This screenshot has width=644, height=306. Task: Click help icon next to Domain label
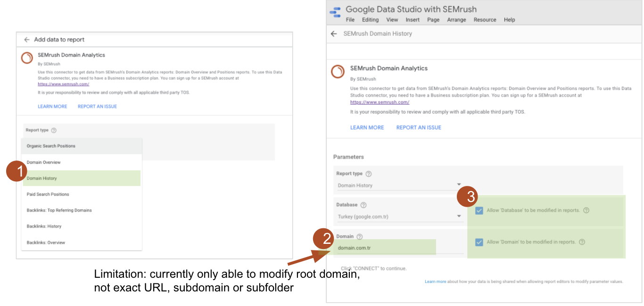pos(360,237)
